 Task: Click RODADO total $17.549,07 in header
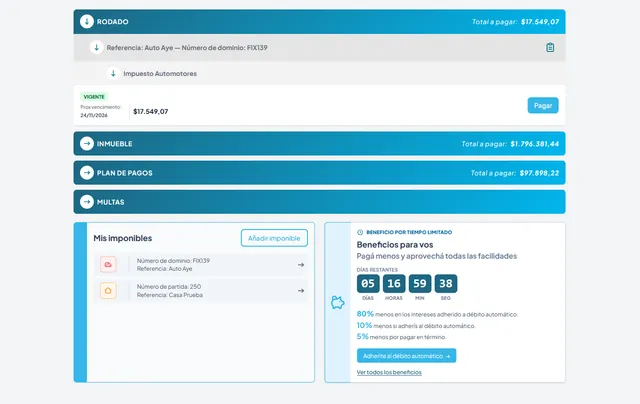(540, 22)
